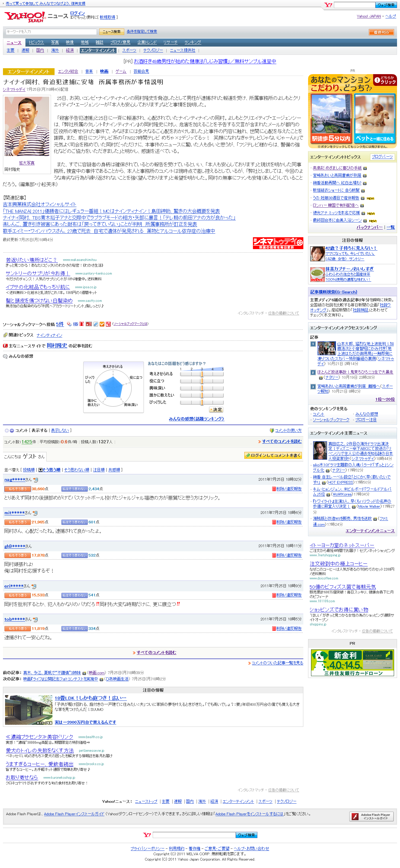Sort comments by そう思わない順

(77, 470)
